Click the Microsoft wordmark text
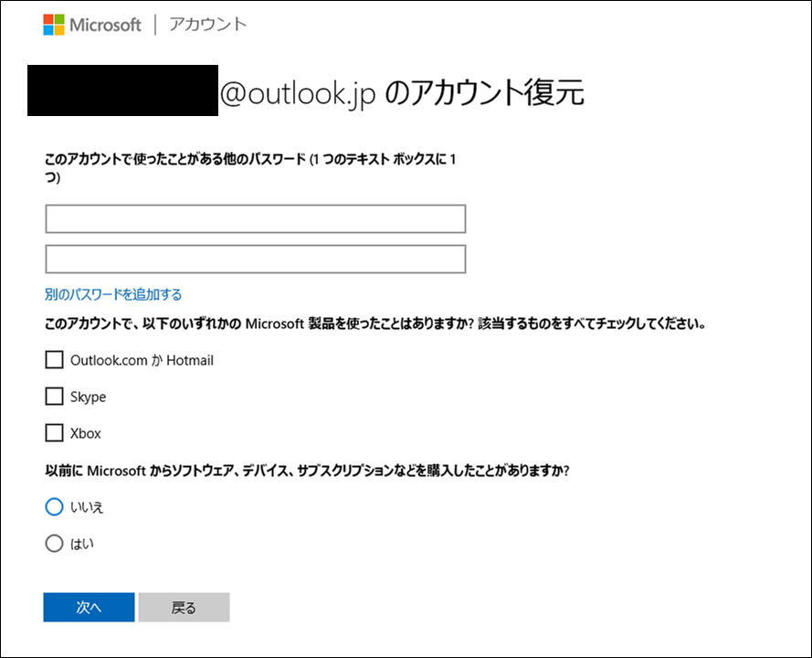The width and height of the screenshot is (812, 658). click(x=105, y=25)
